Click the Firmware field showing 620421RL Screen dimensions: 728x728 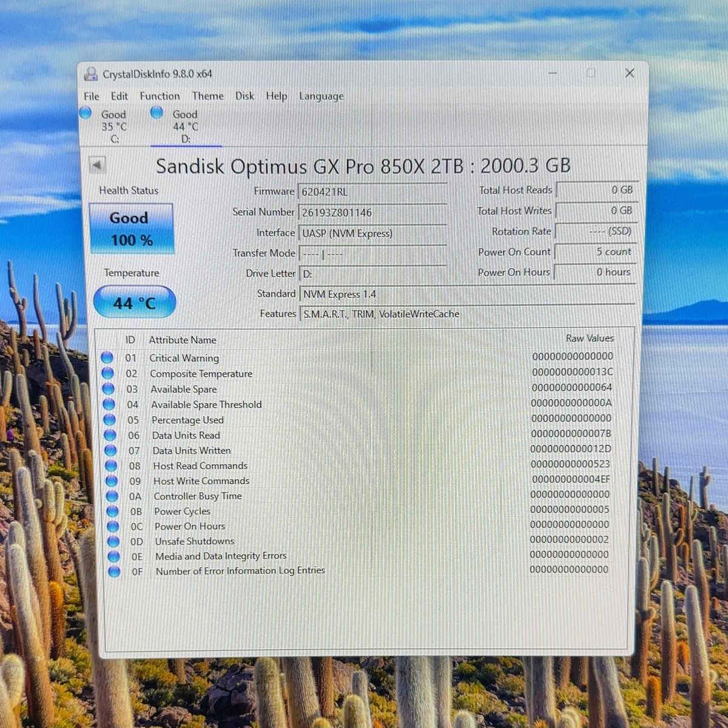(372, 192)
